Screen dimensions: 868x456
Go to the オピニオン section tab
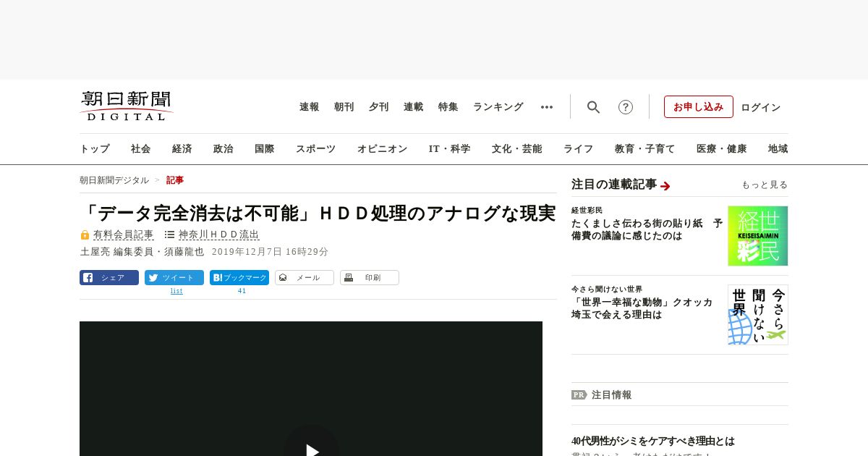tap(382, 149)
